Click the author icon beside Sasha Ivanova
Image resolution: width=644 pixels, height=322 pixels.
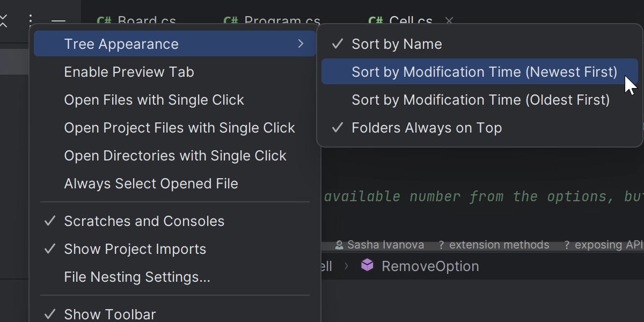click(339, 245)
